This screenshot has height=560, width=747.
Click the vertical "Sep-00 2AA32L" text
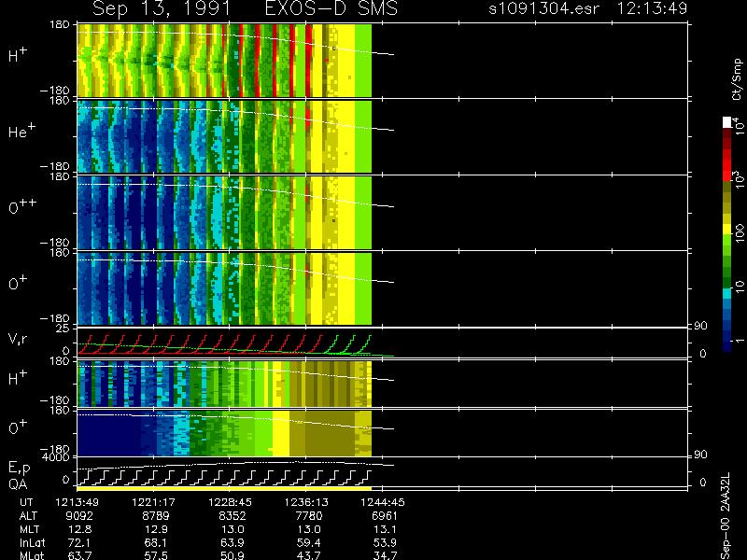pos(726,516)
